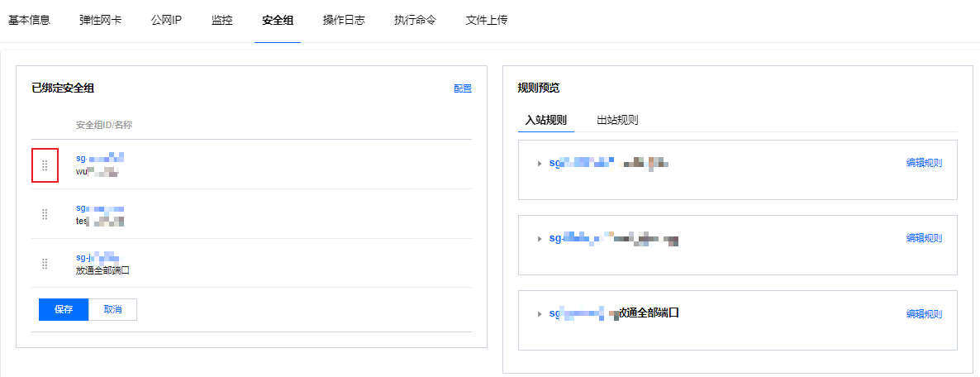This screenshot has width=980, height=377.
Task: Click the 取消 button
Action: 113,309
